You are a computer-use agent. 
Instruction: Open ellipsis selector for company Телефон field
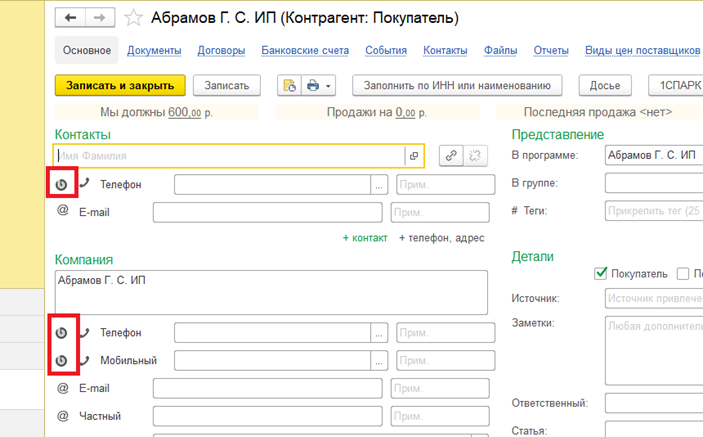click(x=379, y=333)
